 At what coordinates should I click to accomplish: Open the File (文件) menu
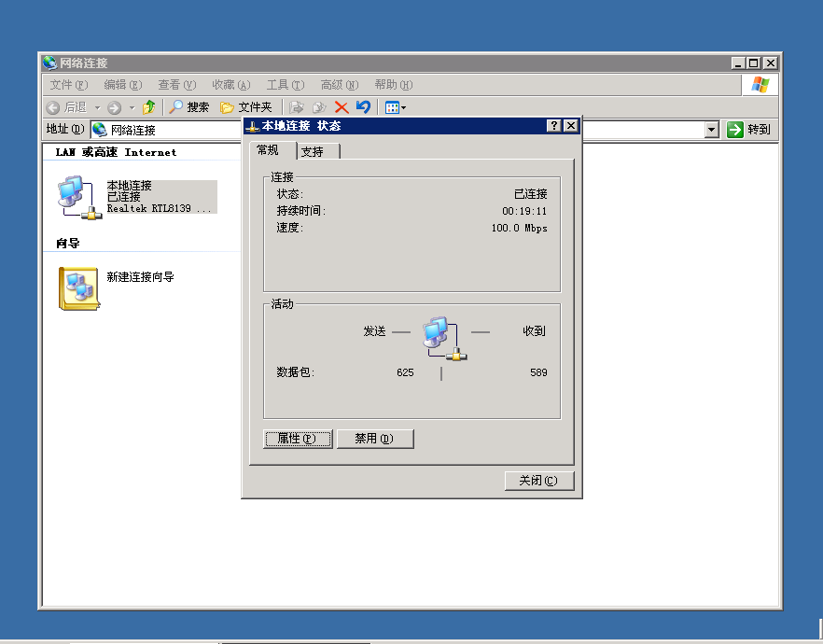coord(69,85)
